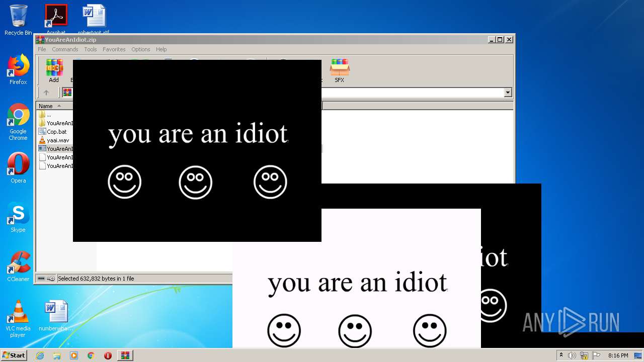Click the WinRAR archive icon in address bar
The image size is (644, 362).
67,93
